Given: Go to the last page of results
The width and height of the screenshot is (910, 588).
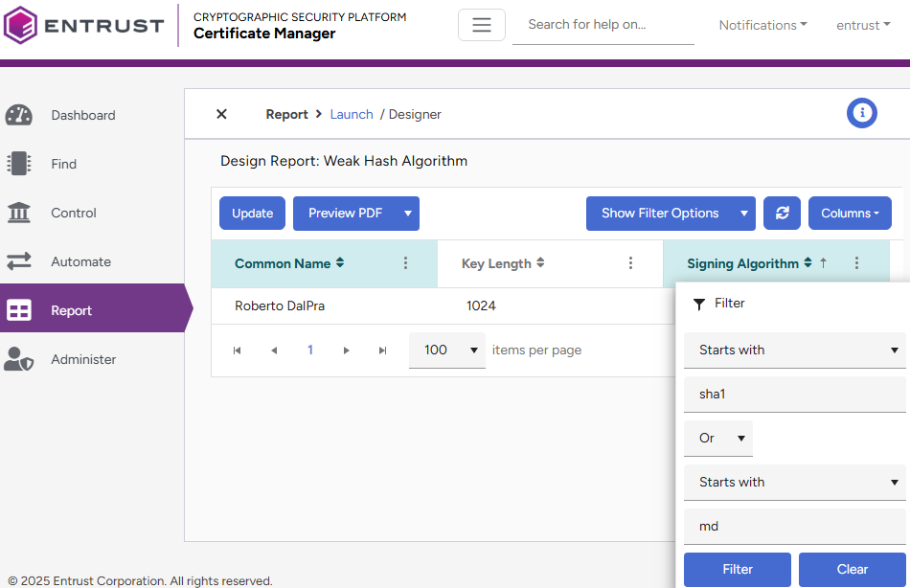Looking at the screenshot, I should (x=383, y=351).
